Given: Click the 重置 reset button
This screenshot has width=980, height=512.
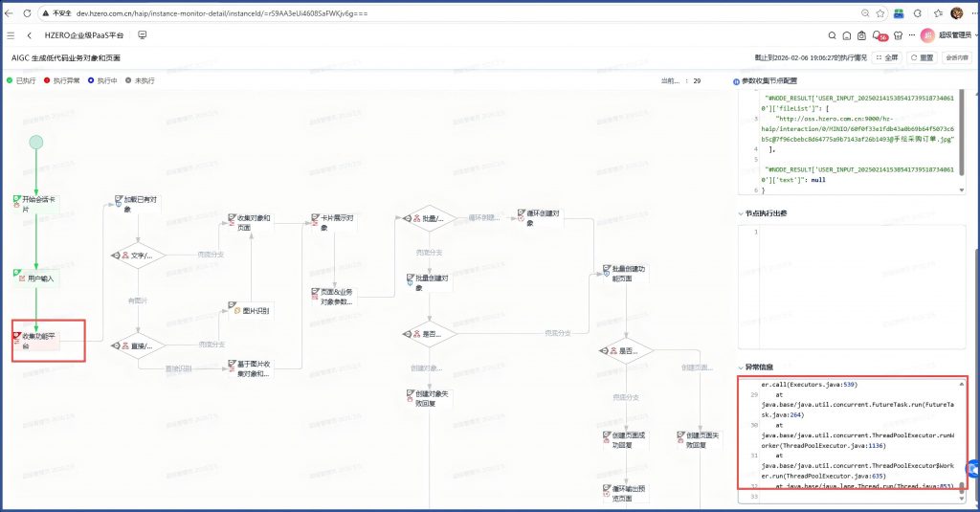Looking at the screenshot, I should coord(921,57).
